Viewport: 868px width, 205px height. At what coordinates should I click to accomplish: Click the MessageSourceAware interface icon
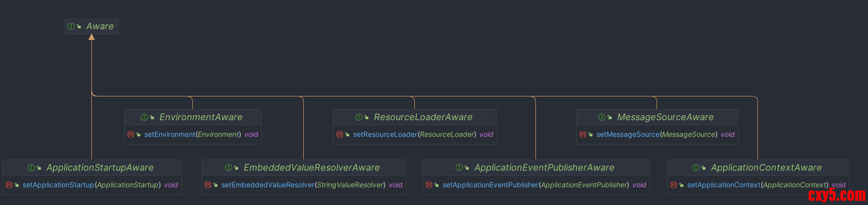click(602, 117)
